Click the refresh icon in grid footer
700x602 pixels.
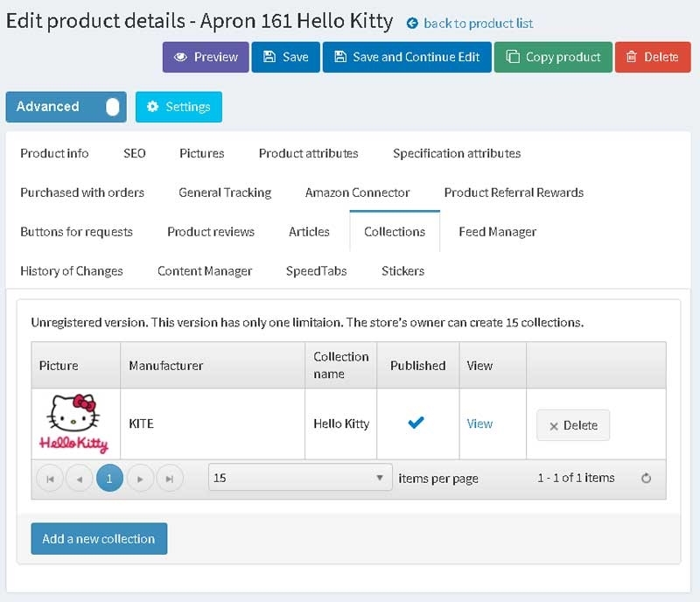pyautogui.click(x=646, y=479)
